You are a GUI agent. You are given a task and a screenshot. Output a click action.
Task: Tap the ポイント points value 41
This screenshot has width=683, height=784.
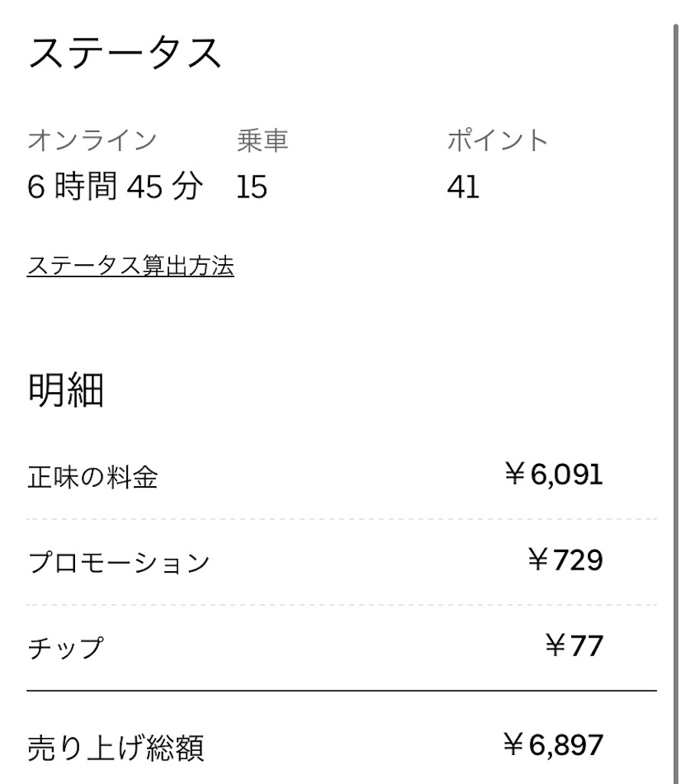tap(461, 186)
